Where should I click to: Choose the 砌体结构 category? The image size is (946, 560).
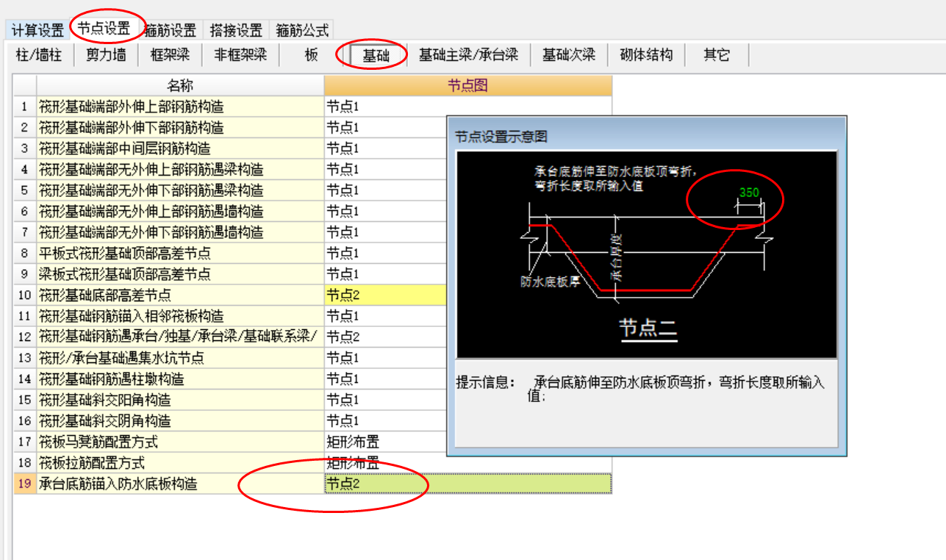tap(646, 55)
